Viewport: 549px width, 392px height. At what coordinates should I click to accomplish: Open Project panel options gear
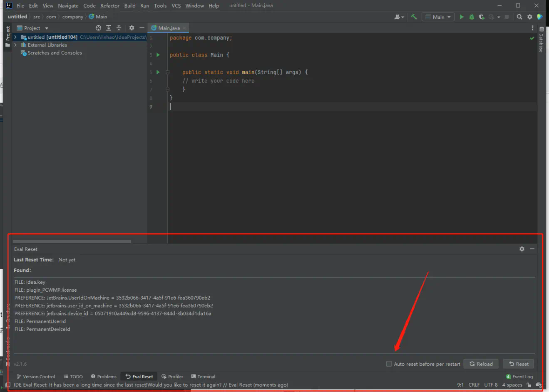(132, 28)
